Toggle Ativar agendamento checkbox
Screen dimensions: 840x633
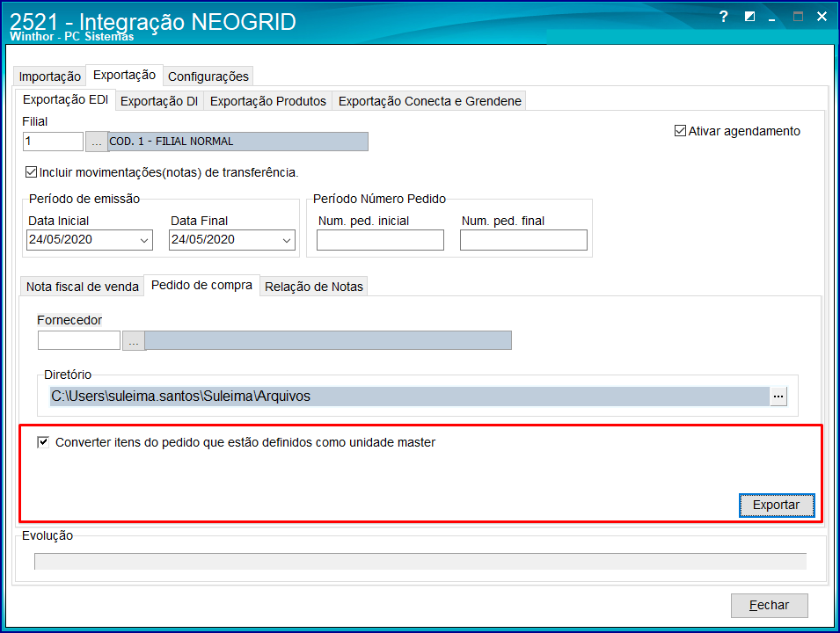pyautogui.click(x=680, y=131)
